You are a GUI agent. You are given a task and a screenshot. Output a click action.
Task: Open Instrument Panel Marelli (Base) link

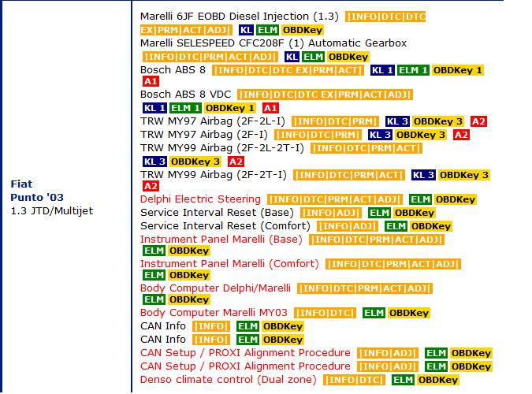221,239
